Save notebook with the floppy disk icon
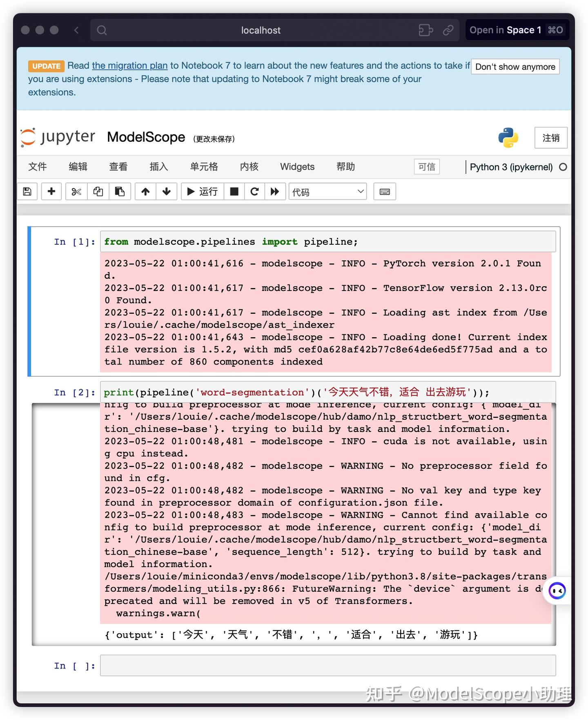Image resolution: width=588 pixels, height=720 pixels. [27, 191]
